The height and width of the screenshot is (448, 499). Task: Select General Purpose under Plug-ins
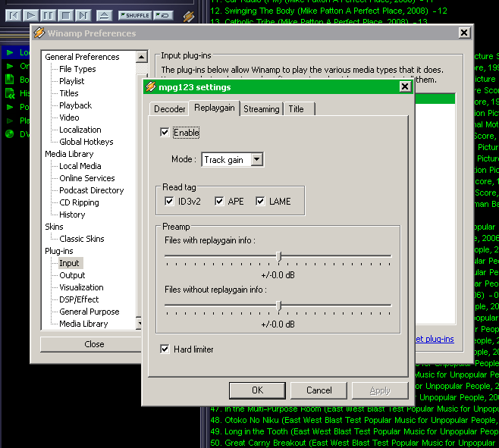click(x=89, y=312)
